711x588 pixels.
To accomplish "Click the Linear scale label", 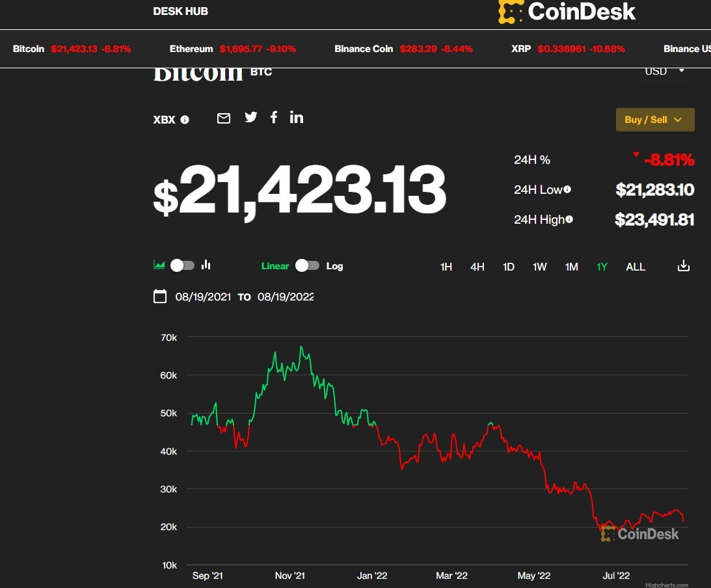I will pos(275,266).
